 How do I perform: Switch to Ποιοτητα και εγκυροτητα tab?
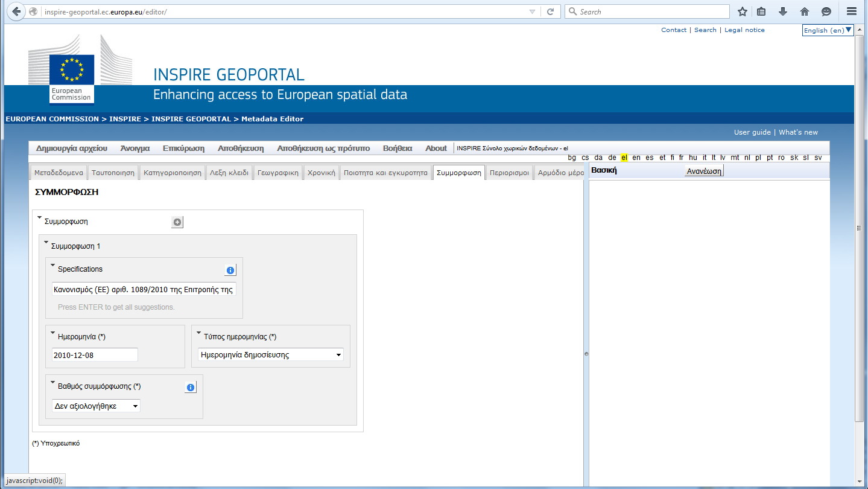[x=385, y=173]
